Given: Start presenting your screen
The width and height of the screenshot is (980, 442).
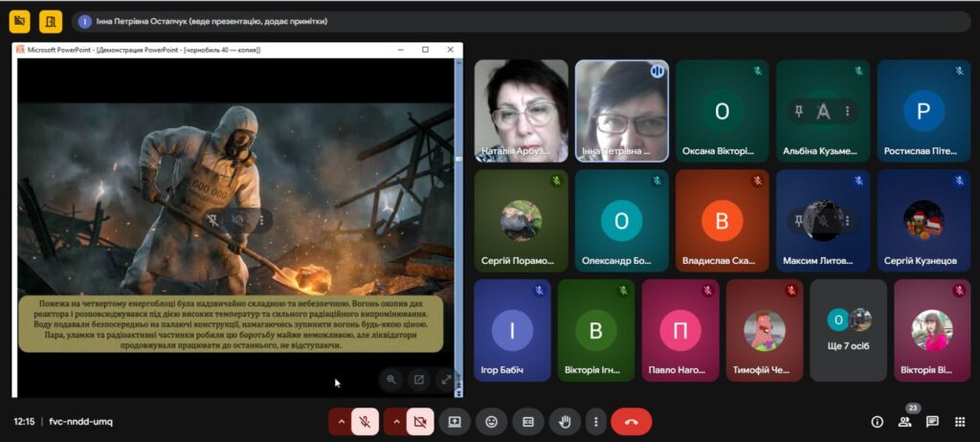Looking at the screenshot, I should (455, 421).
